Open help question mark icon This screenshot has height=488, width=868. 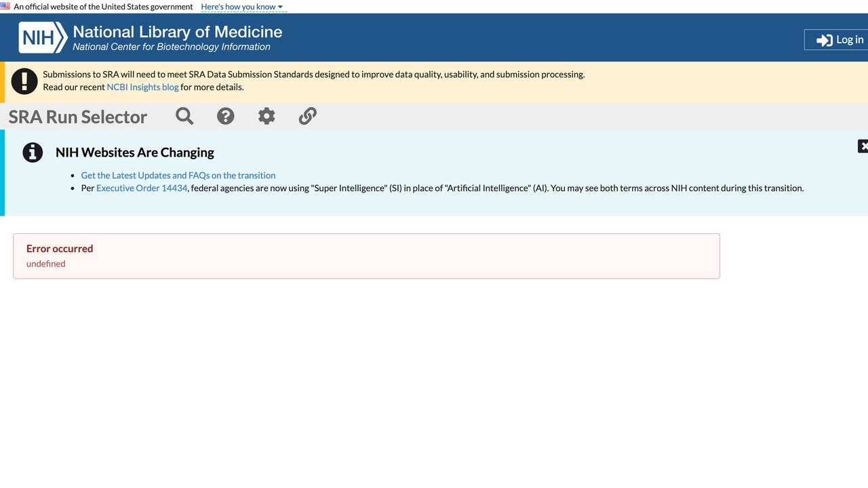(x=226, y=116)
